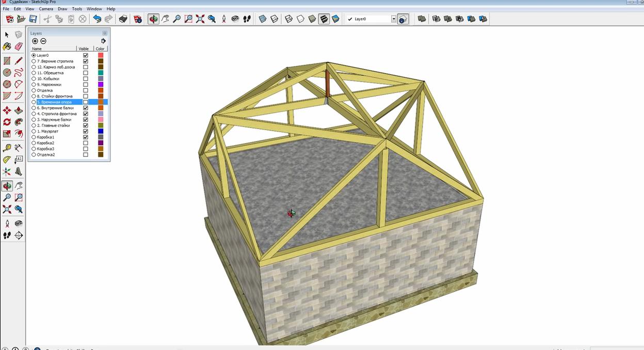Select the Eraser tool
Screen dimensions: 644x350
pyautogui.click(x=19, y=46)
